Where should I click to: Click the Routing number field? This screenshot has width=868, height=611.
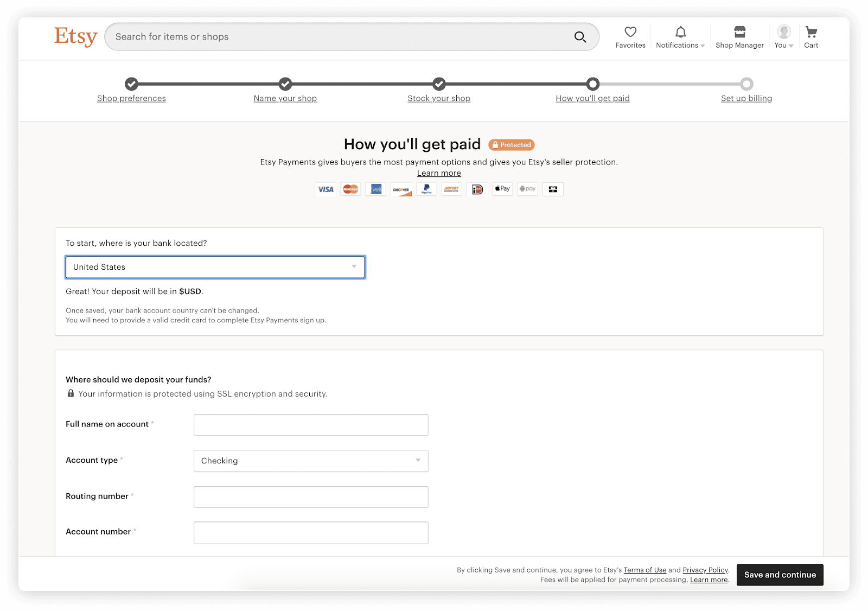point(311,497)
